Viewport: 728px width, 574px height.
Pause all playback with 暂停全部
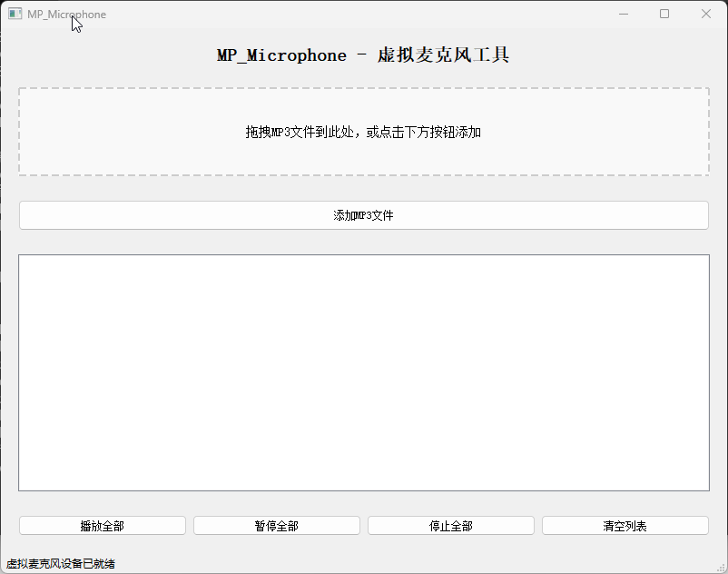pos(277,526)
